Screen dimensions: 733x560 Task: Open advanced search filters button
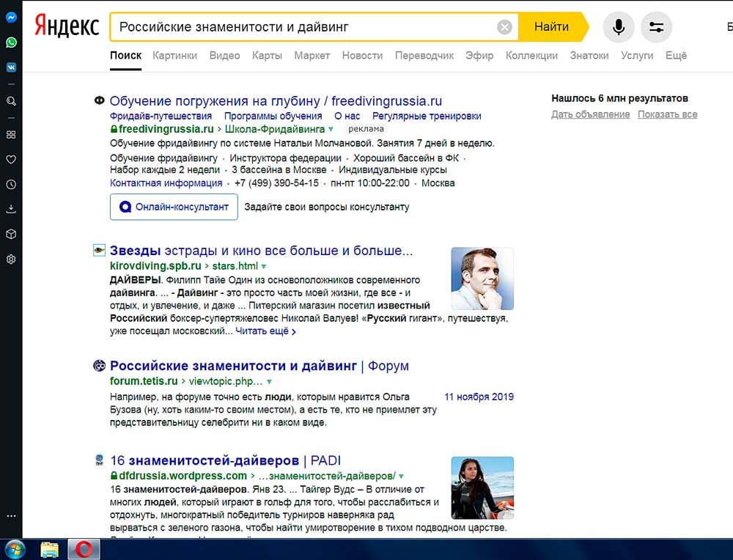[x=656, y=27]
